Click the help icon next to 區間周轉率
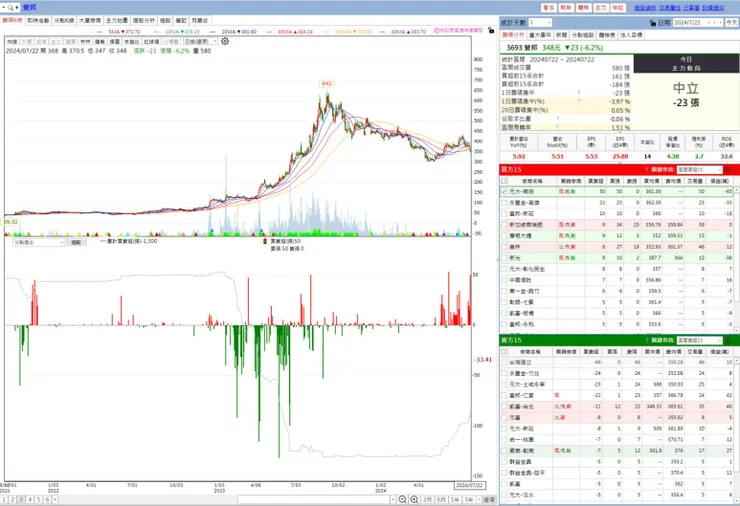The height and width of the screenshot is (506, 740). (557, 127)
